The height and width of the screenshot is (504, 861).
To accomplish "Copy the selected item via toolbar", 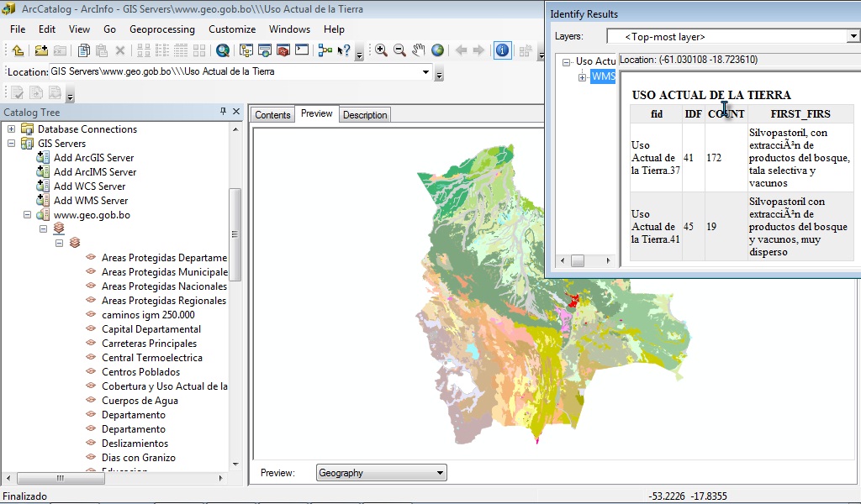I will pyautogui.click(x=83, y=50).
